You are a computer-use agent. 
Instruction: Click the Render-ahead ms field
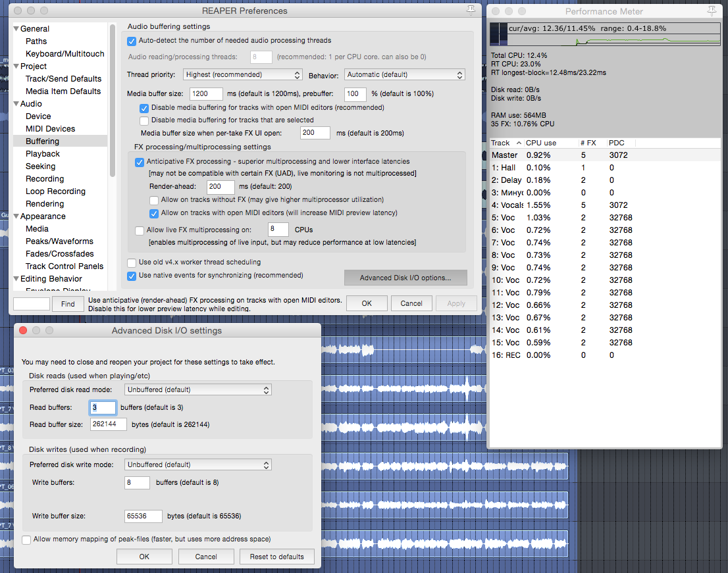coord(220,187)
